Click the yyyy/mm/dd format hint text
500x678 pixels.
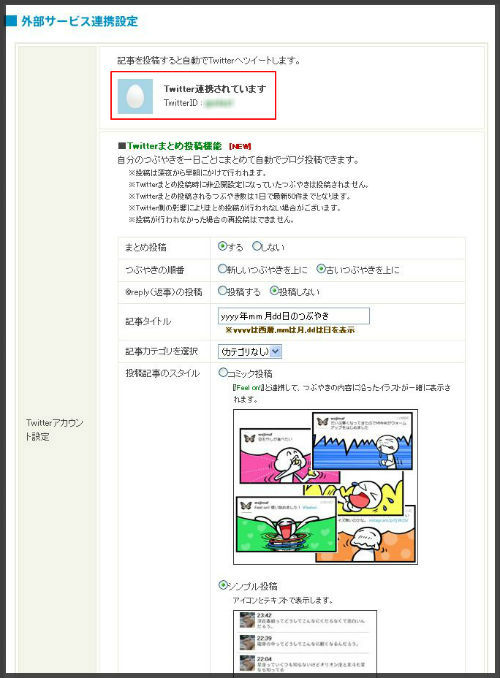click(x=290, y=330)
